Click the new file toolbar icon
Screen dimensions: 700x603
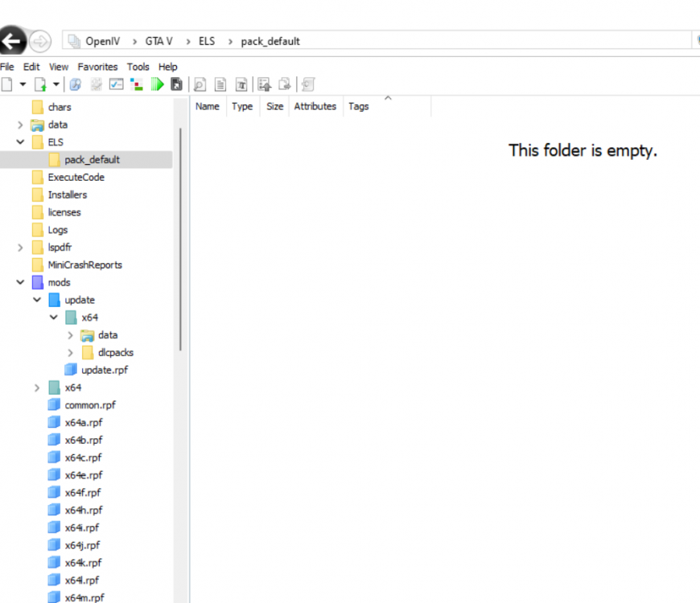click(7, 84)
